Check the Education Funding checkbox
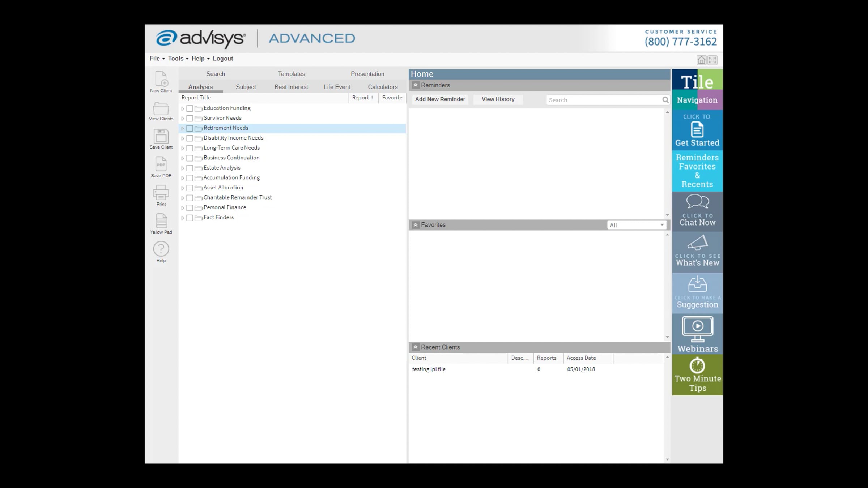 [x=190, y=108]
